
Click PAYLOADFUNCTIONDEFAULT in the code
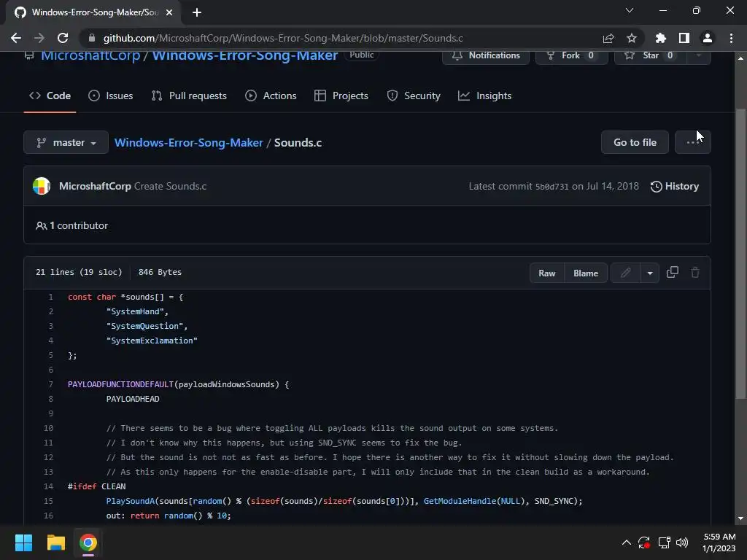click(x=120, y=384)
